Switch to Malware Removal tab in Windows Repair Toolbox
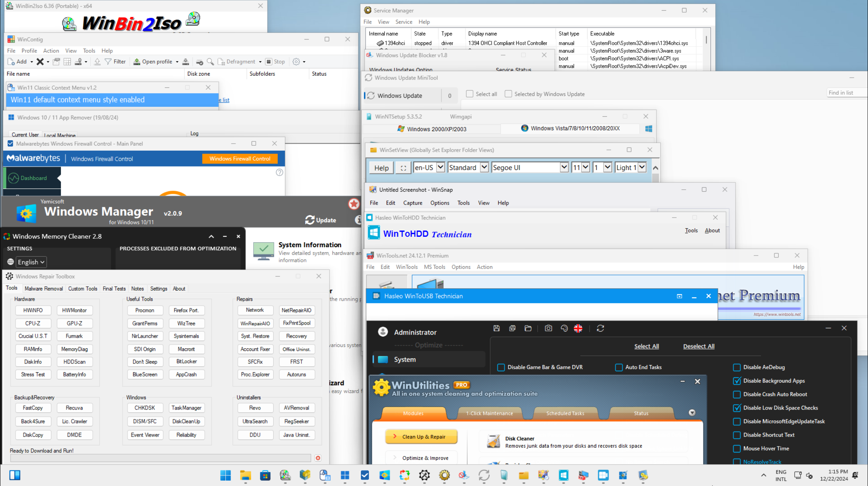The height and width of the screenshot is (486, 868). 43,289
